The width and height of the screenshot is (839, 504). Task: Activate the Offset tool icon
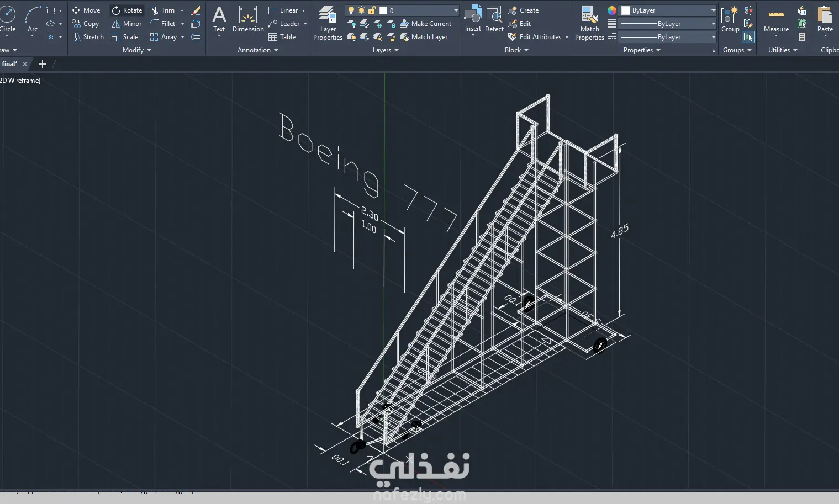tap(196, 37)
